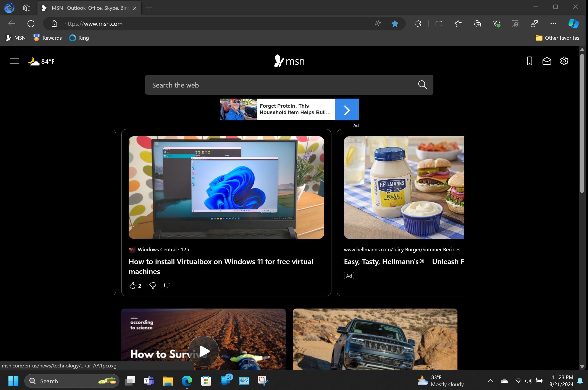The height and width of the screenshot is (390, 588).
Task: Open MSN page settings gear
Action: 564,61
